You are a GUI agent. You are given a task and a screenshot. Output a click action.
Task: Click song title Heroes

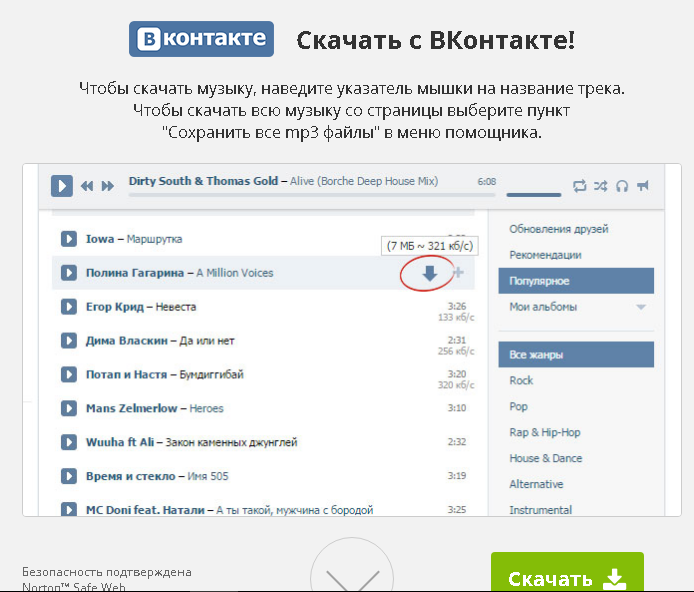pos(206,408)
